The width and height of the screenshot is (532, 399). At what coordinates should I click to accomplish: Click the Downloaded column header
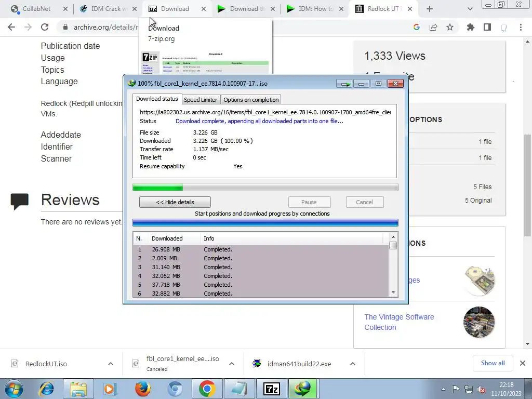coord(175,238)
